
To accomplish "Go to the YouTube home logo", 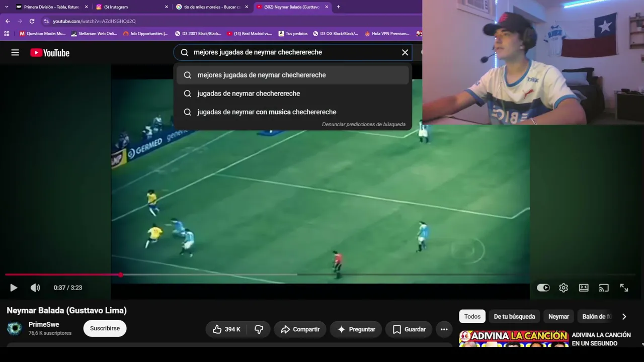I will click(x=50, y=53).
